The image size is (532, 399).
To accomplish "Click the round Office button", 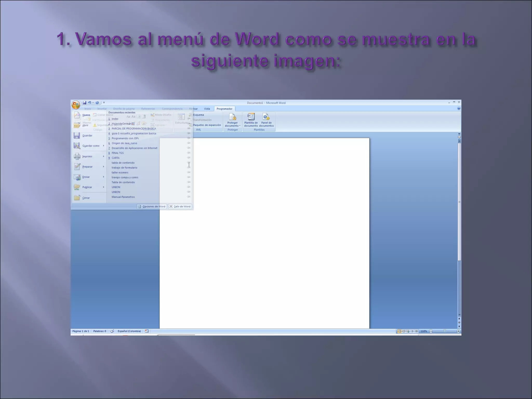I will [76, 105].
